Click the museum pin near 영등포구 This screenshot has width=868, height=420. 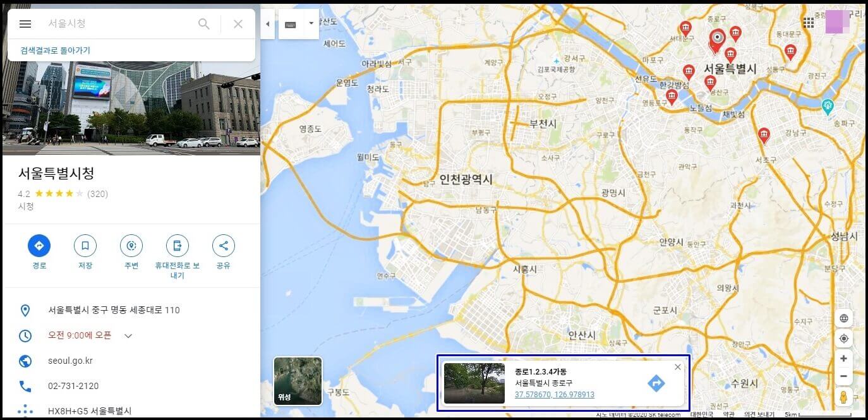(672, 97)
